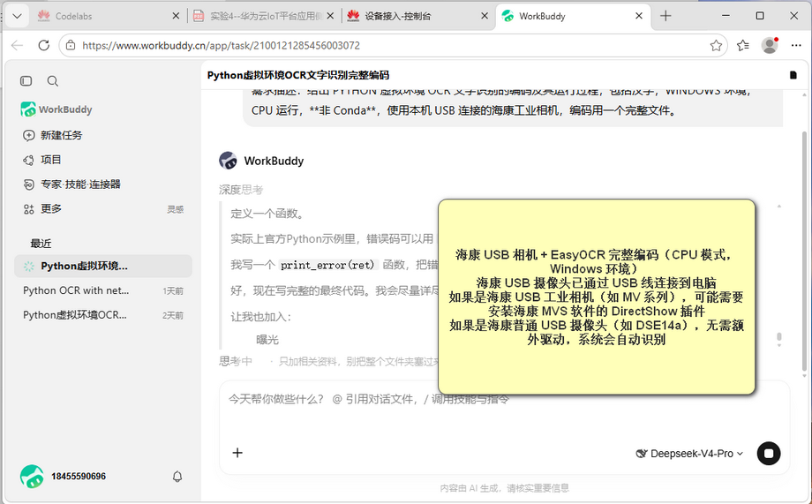Click the 灵感 label beside 更多
This screenshot has width=812, height=504.
tap(175, 209)
